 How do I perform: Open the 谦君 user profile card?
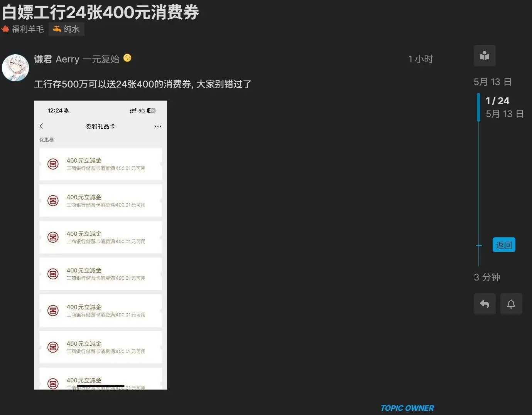tap(43, 59)
